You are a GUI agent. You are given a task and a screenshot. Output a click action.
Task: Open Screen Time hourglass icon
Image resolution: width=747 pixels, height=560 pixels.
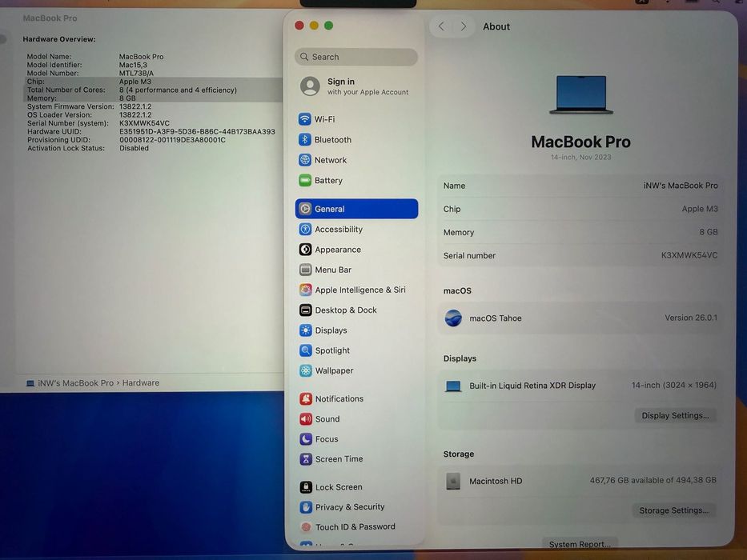pos(306,459)
